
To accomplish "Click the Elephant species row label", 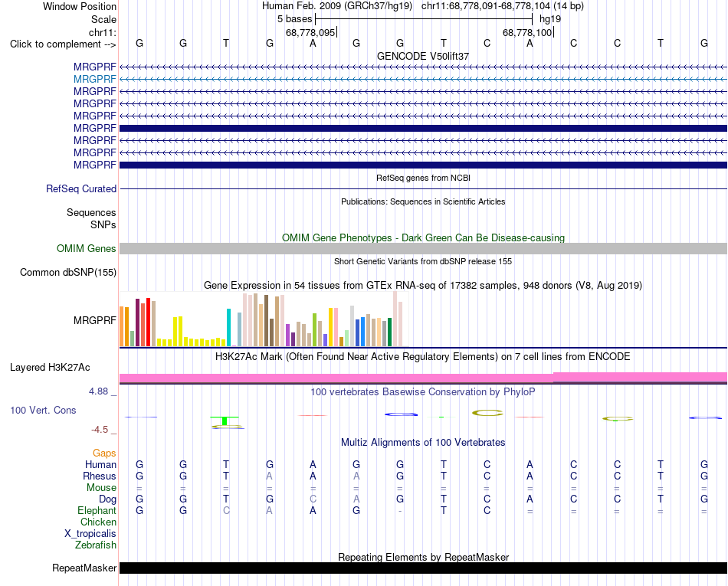I will (97, 510).
